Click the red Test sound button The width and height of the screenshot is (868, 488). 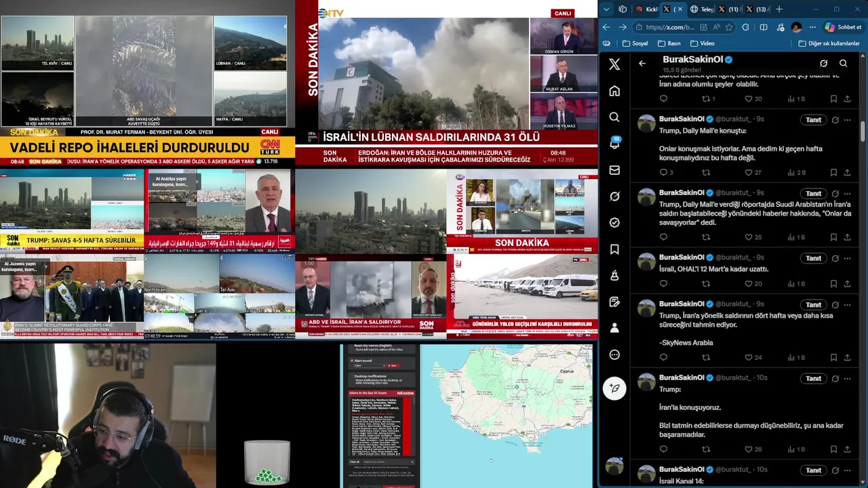point(392,365)
